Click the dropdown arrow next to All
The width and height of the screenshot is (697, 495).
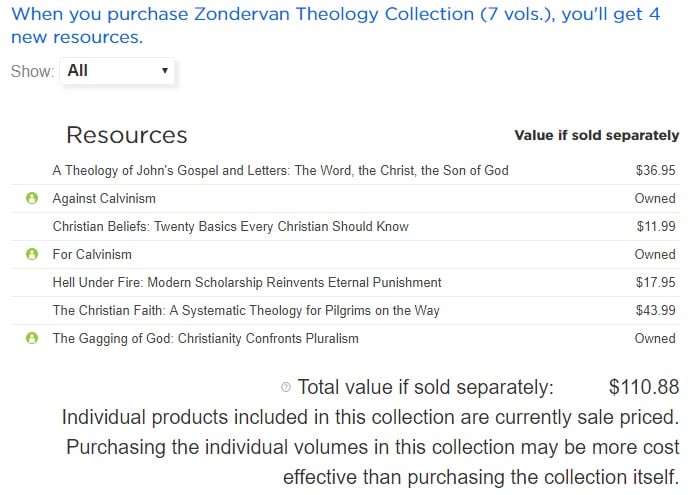coord(165,71)
